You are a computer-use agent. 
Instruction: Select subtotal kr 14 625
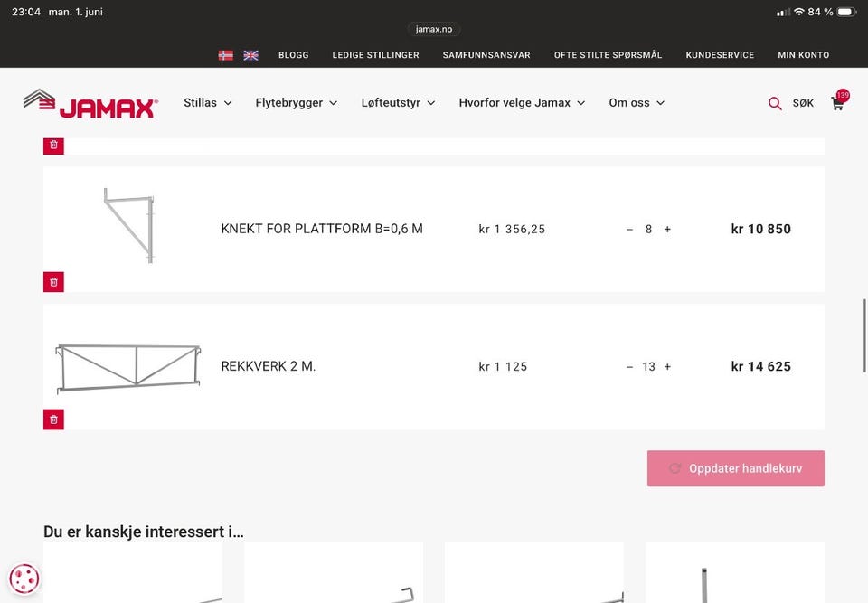pos(760,366)
